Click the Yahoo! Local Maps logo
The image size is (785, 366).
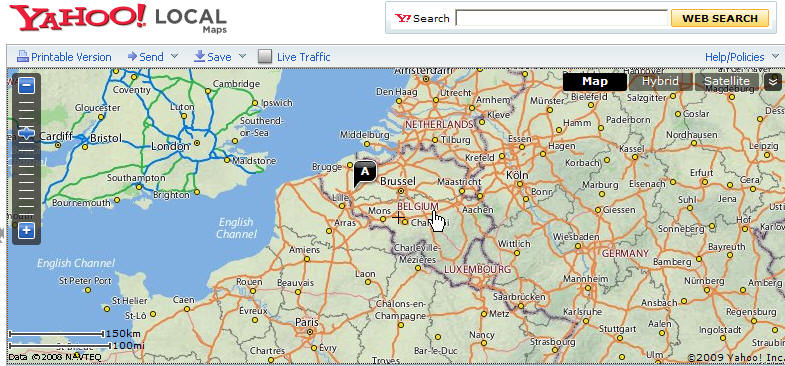coord(119,19)
